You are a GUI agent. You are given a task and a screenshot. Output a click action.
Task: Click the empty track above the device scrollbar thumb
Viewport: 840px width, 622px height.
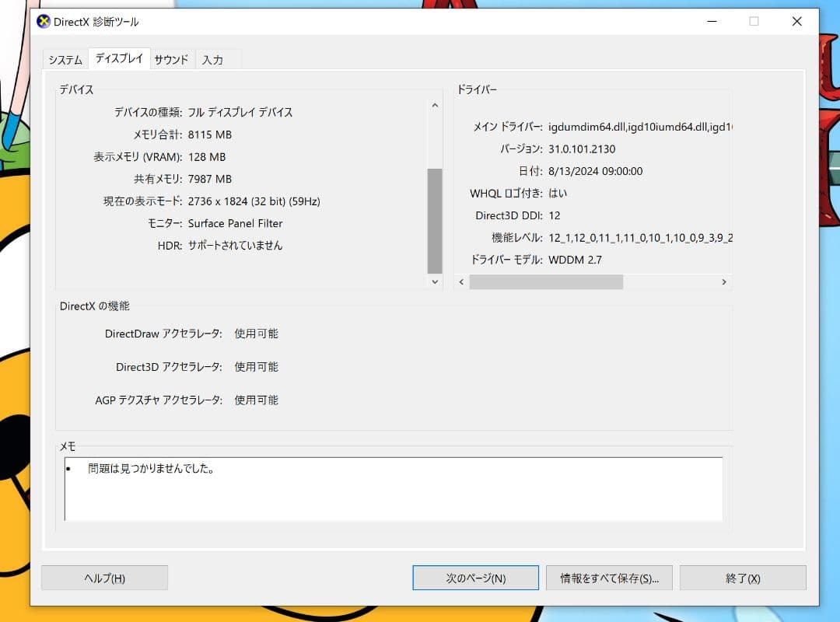(435, 140)
